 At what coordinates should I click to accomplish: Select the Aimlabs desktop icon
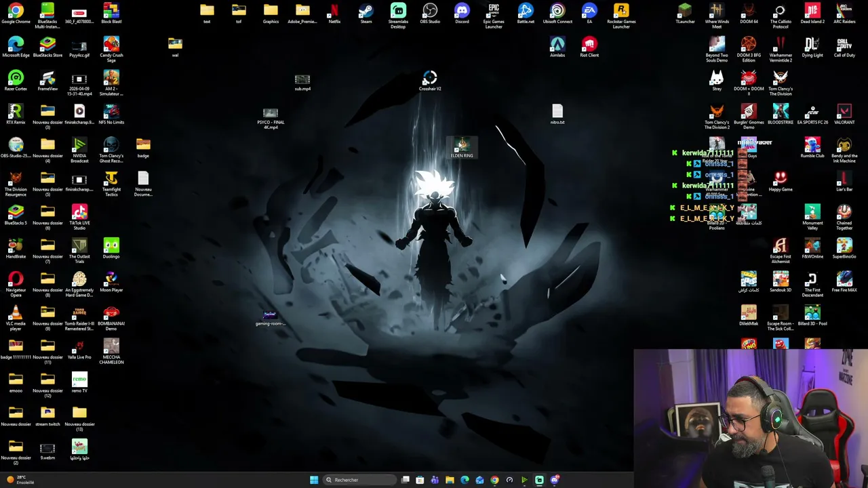(557, 47)
